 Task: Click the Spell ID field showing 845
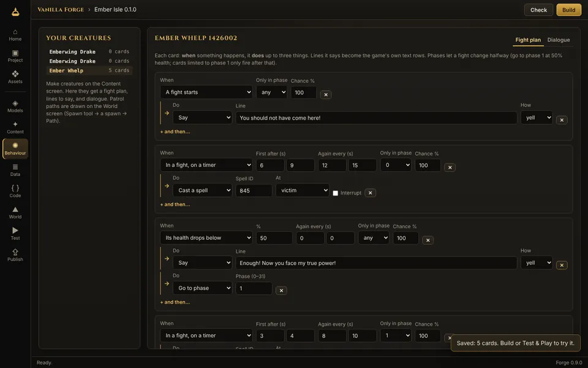coord(254,191)
